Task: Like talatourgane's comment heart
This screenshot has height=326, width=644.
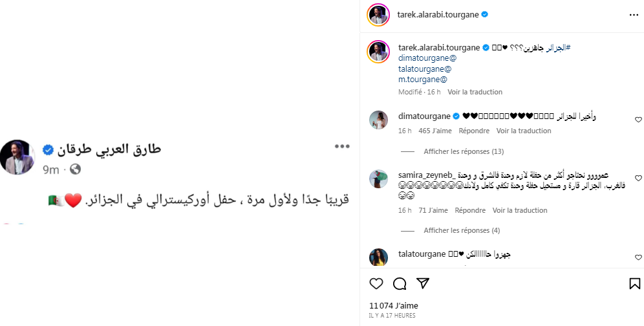Action: click(x=638, y=257)
